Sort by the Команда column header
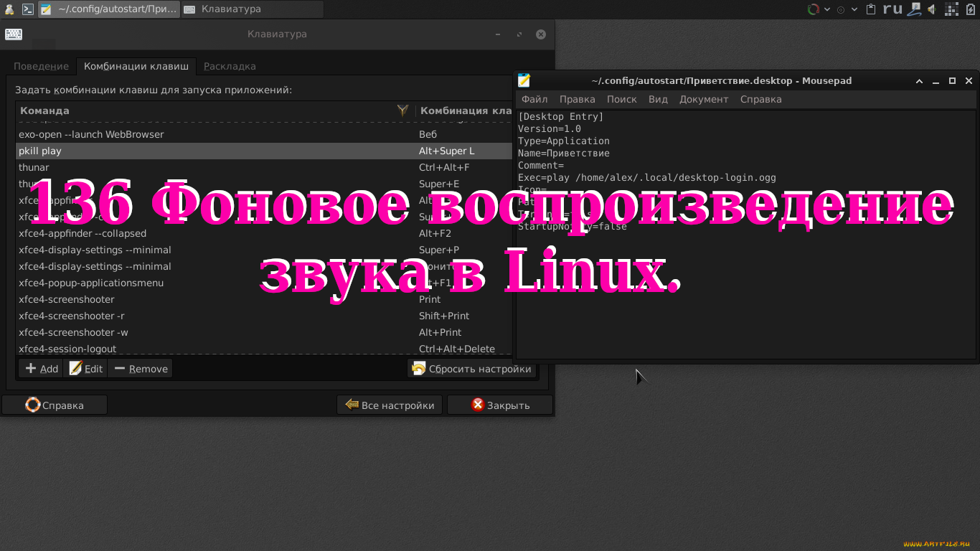Screen dimensions: 980x551 [x=215, y=110]
